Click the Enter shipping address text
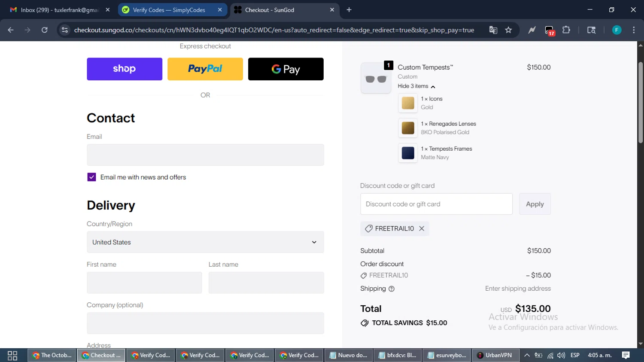 click(518, 289)
